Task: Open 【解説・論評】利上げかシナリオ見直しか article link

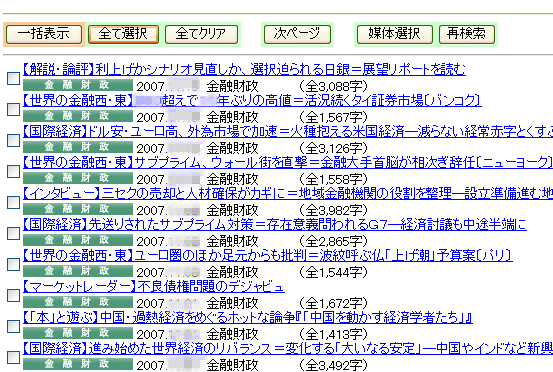Action: coord(244,69)
